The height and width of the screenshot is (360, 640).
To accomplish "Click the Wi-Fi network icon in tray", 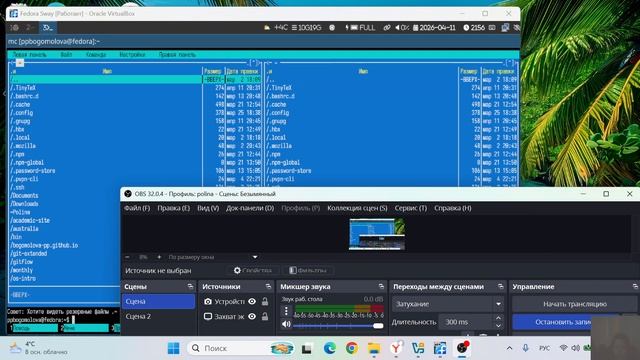I will [564, 348].
